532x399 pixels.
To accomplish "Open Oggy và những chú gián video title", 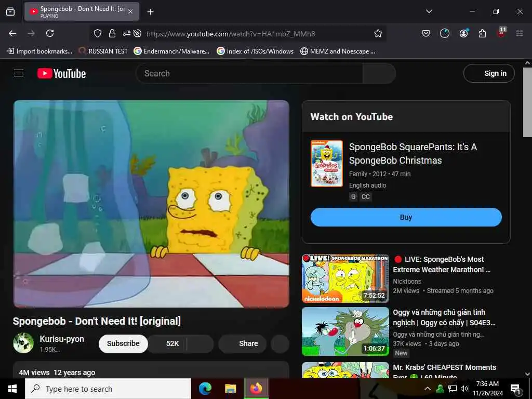I will pos(444,317).
